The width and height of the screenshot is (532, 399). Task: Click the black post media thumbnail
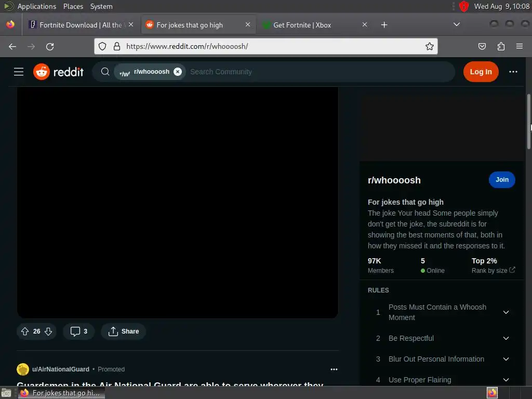[178, 203]
